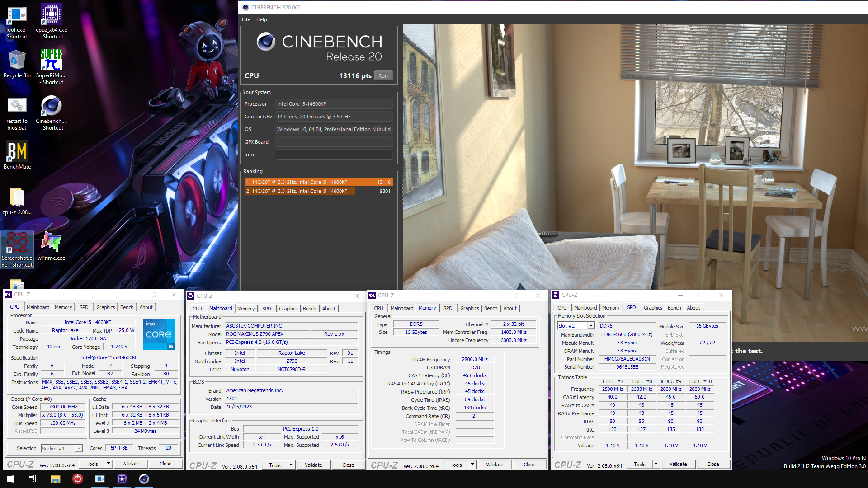Select the first ranking entry scoring 13116
This screenshot has height=488, width=868.
[318, 182]
